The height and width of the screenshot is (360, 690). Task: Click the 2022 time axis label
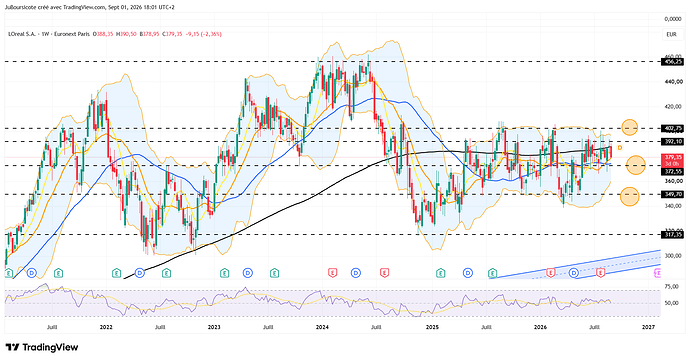pos(106,327)
